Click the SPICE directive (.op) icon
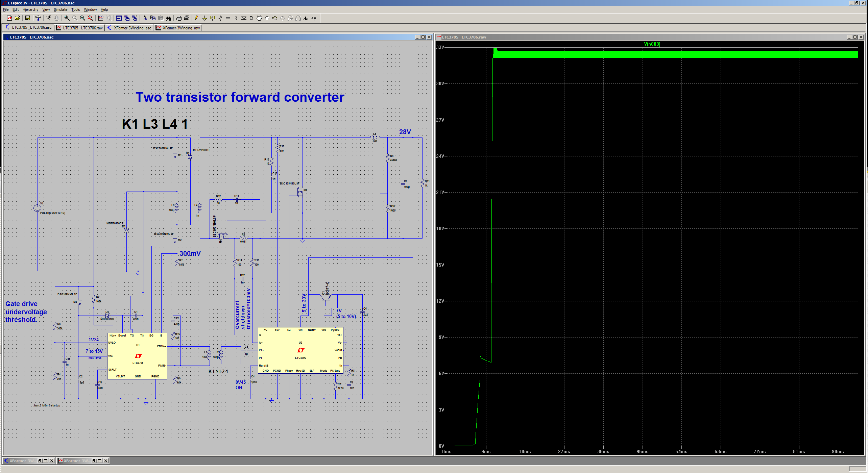This screenshot has width=868, height=473. tap(314, 18)
